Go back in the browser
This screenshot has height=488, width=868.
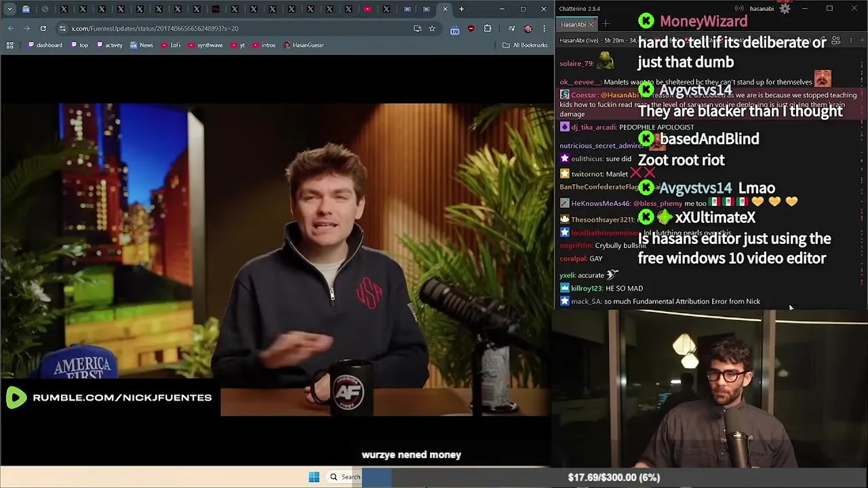(11, 28)
